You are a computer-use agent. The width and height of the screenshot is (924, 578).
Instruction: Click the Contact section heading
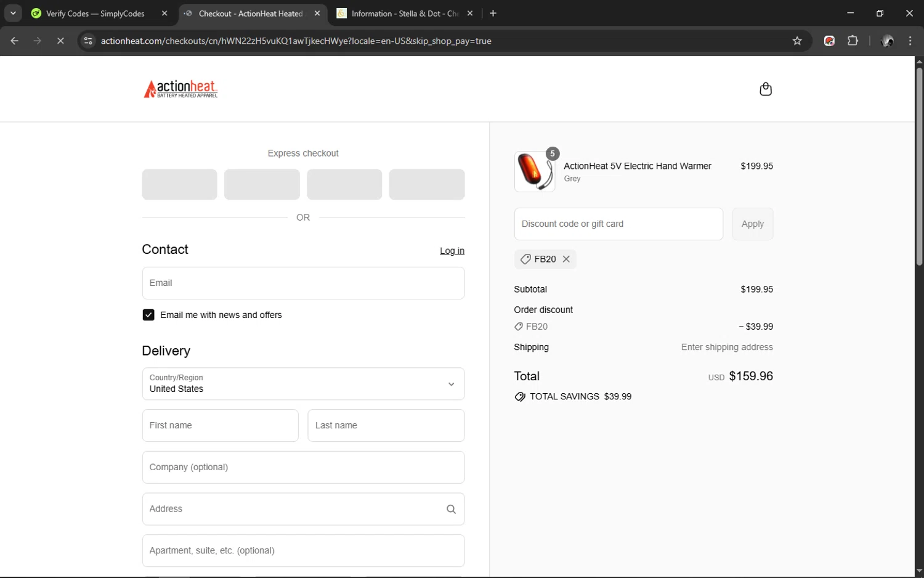click(165, 249)
